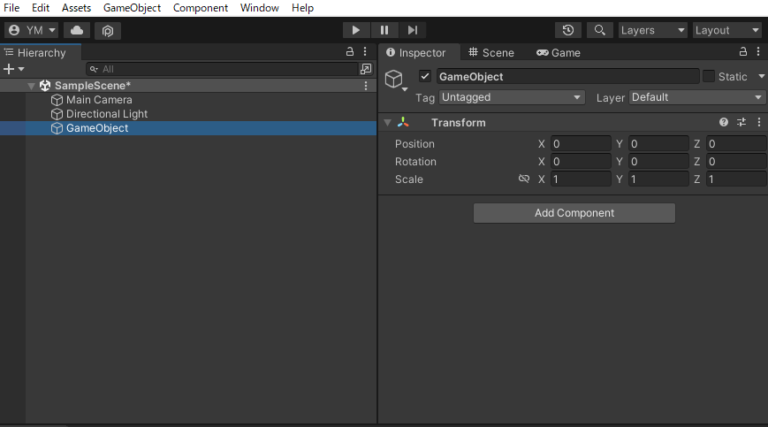Open the Edit menu
This screenshot has height=427, width=768.
point(41,8)
